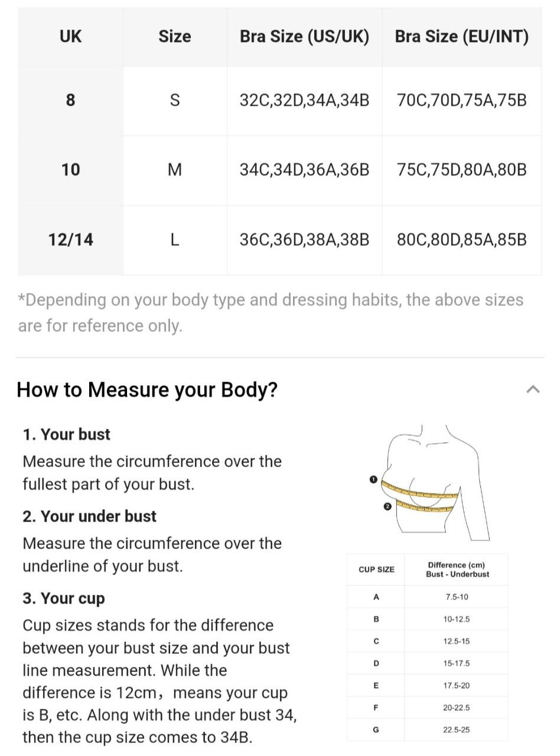This screenshot has width=560, height=756.
Task: Tap the "How to Measure your Body?" heading
Action: coord(147,390)
